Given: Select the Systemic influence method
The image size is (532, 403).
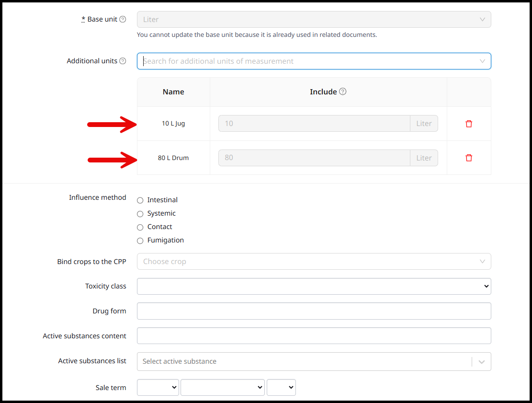Looking at the screenshot, I should (140, 214).
